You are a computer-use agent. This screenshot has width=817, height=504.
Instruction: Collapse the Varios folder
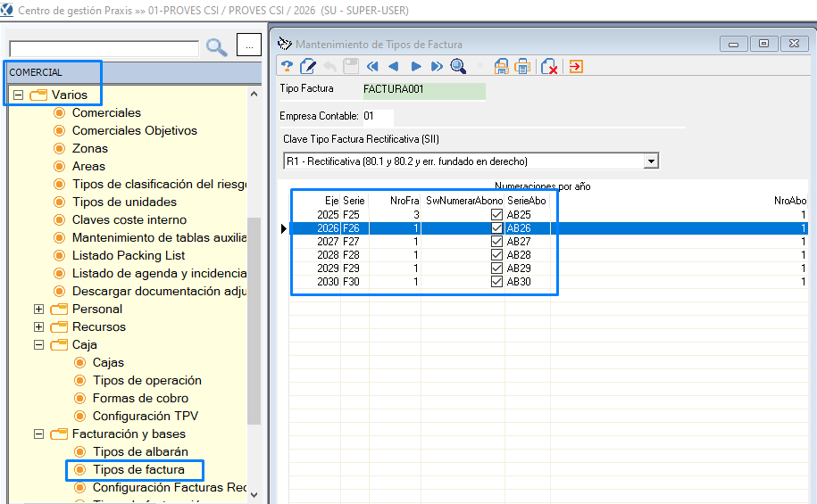(x=18, y=95)
